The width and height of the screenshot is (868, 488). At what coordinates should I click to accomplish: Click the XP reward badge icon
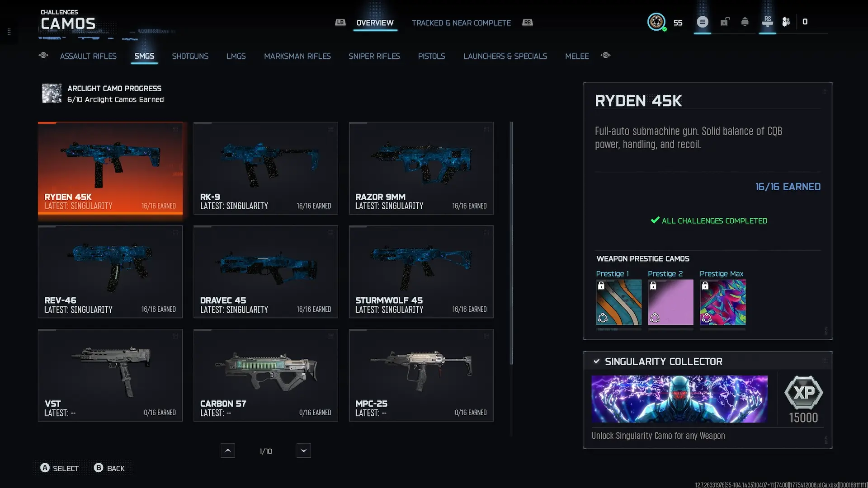pos(803,392)
